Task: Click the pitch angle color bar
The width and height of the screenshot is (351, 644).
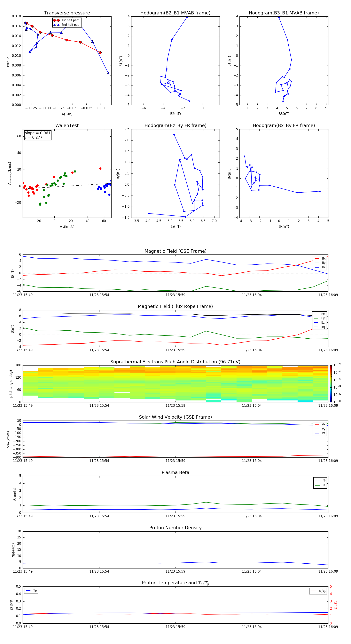Action: pos(331,384)
